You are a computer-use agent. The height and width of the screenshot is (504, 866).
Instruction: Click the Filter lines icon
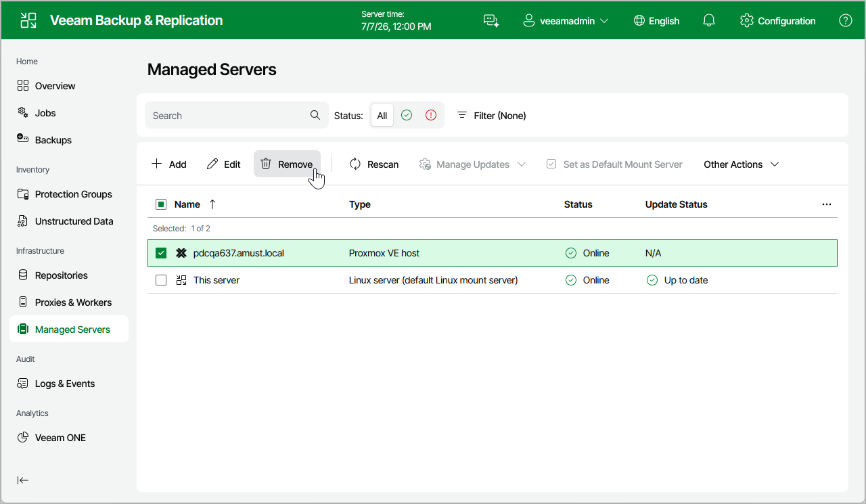462,115
